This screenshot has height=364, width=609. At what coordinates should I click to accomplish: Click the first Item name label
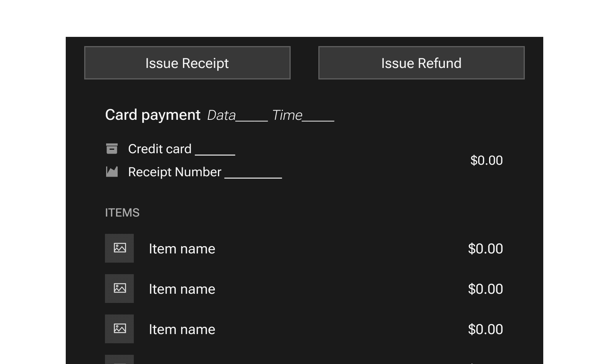182,249
